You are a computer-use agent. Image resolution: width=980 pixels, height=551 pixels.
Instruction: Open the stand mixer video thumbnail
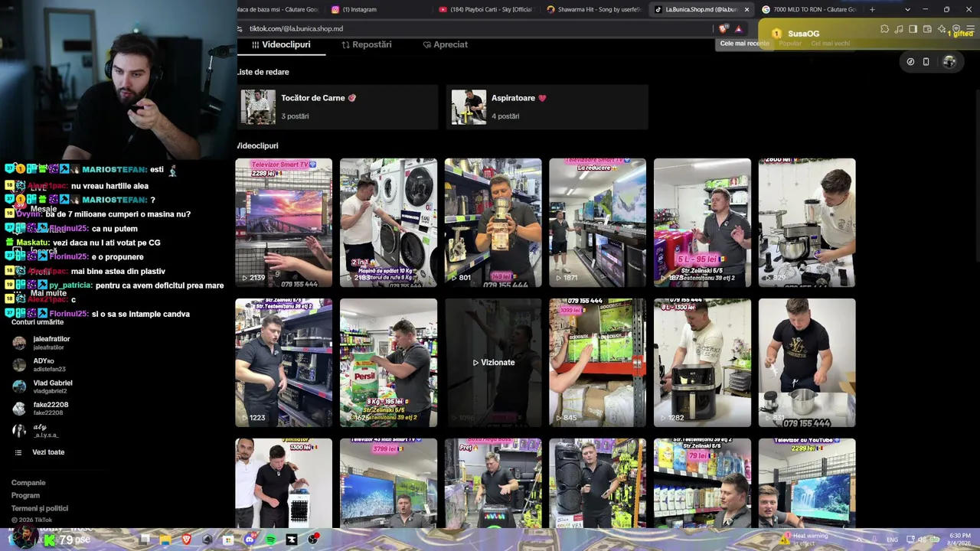[807, 223]
